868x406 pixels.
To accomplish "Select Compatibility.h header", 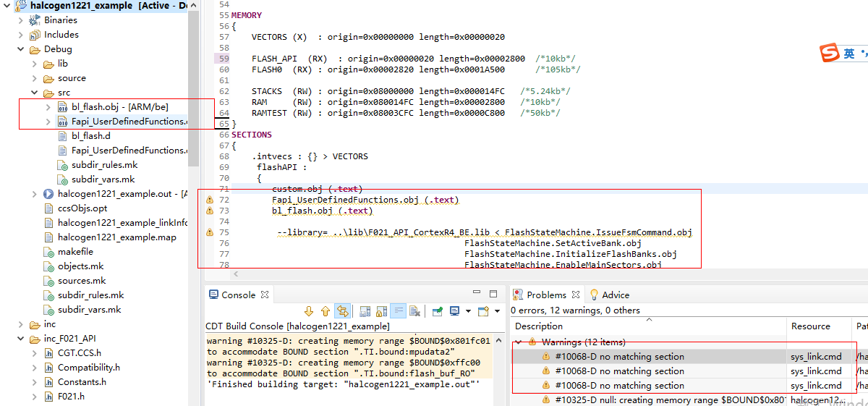I will 88,368.
